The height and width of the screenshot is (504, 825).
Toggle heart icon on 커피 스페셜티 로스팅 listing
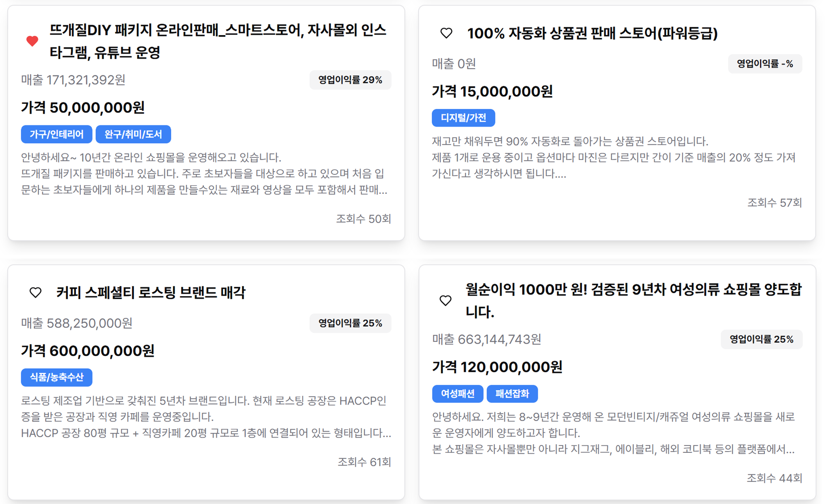pyautogui.click(x=35, y=292)
